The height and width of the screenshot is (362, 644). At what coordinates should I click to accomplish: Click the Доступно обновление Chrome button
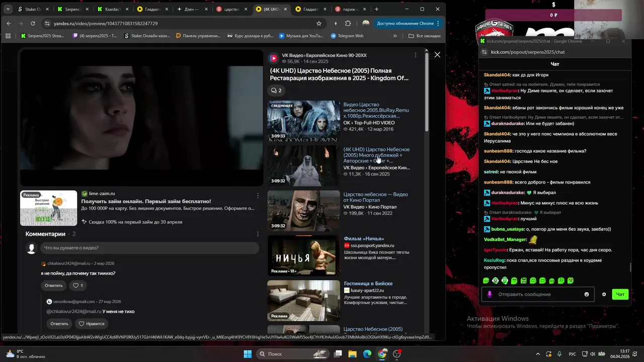[408, 23]
